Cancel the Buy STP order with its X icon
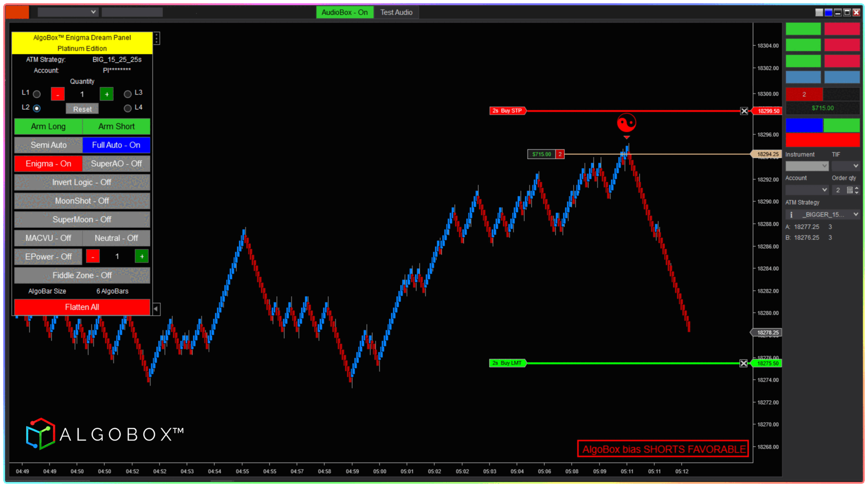868x487 pixels. [x=744, y=111]
